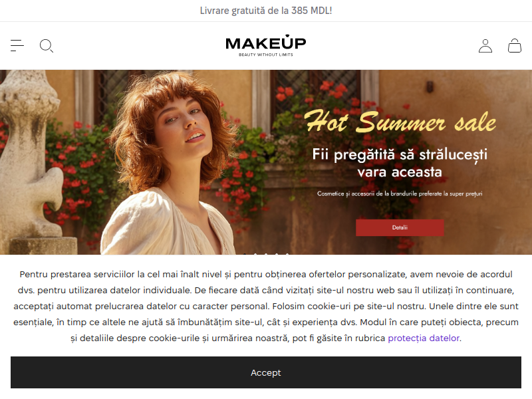Open the search magnifier icon
The height and width of the screenshot is (399, 532).
coord(47,46)
